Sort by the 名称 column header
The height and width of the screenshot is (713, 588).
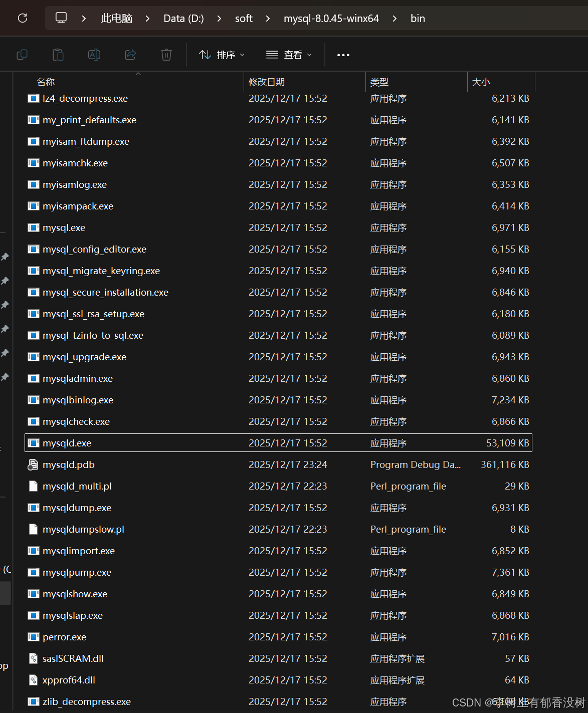pos(46,82)
